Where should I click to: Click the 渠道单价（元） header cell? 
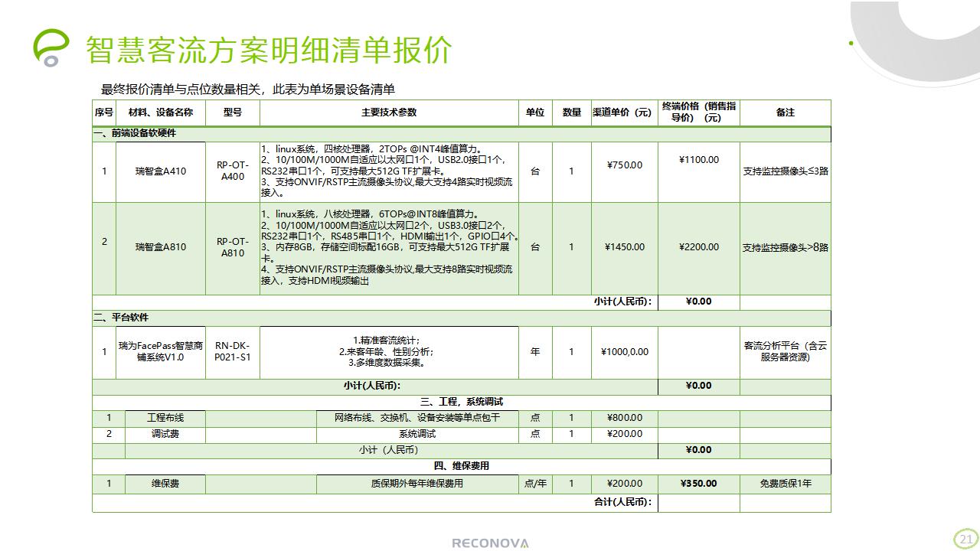(x=624, y=112)
